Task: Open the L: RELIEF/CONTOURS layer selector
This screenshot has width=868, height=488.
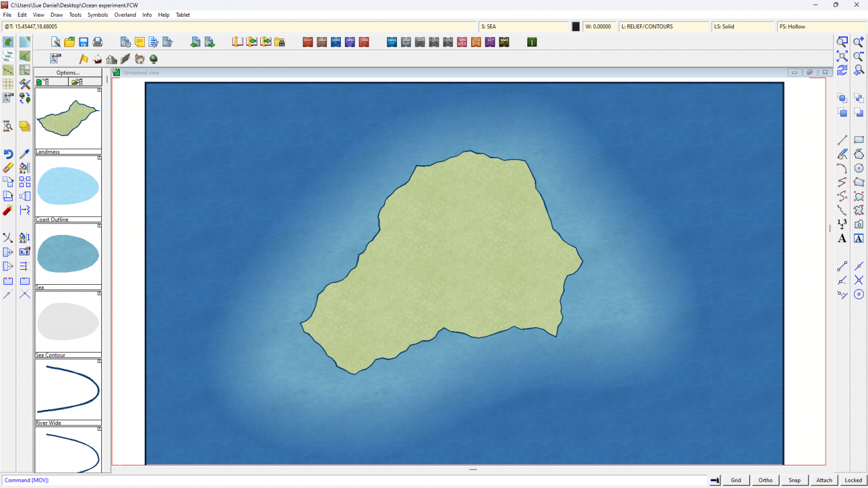Action: click(664, 27)
